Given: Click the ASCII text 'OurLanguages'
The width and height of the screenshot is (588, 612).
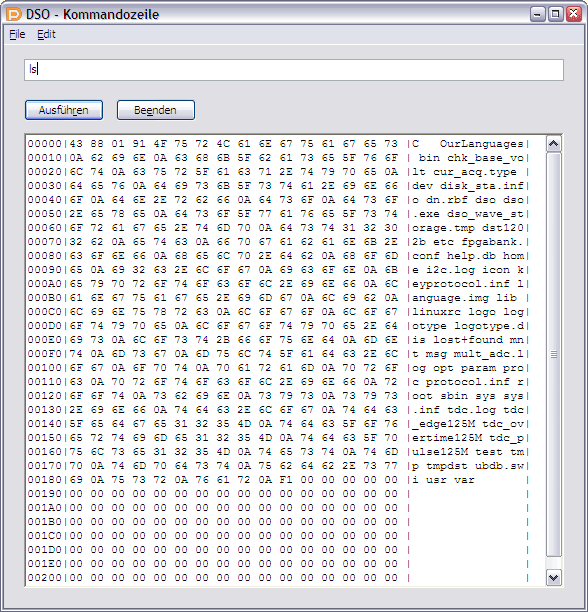Looking at the screenshot, I should tap(481, 144).
